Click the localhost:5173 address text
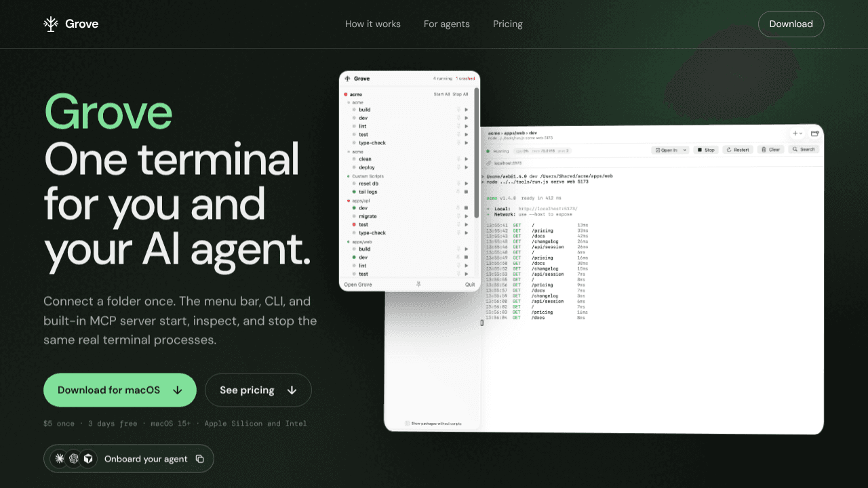 click(508, 163)
